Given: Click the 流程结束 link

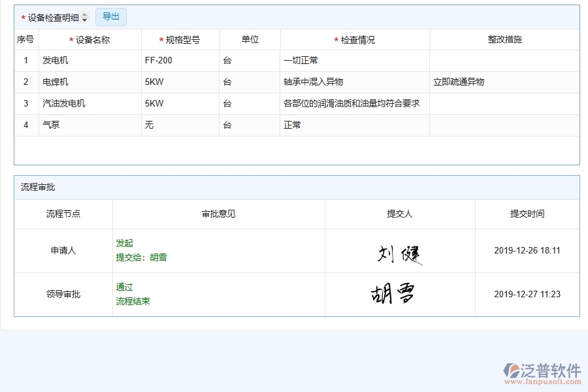Looking at the screenshot, I should [x=134, y=301].
